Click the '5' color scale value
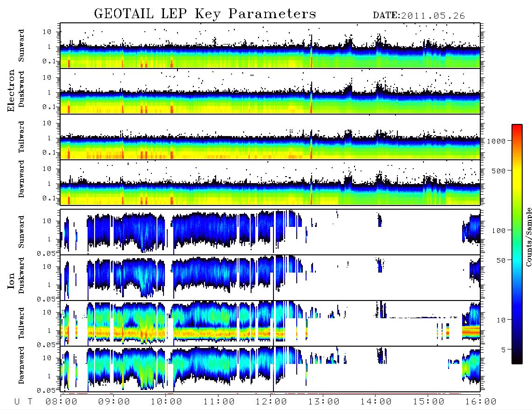This screenshot has width=532, height=410. point(504,349)
